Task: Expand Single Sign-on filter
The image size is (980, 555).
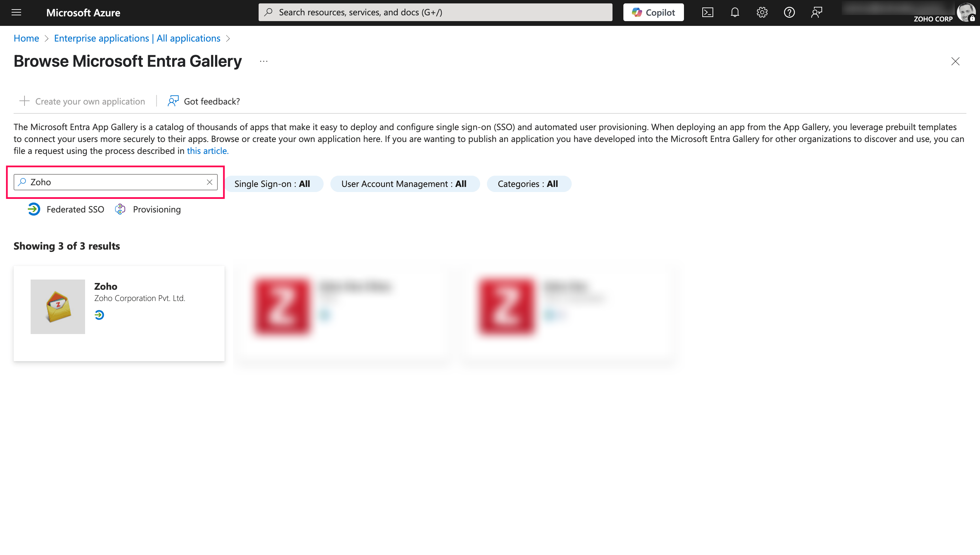Action: 272,184
